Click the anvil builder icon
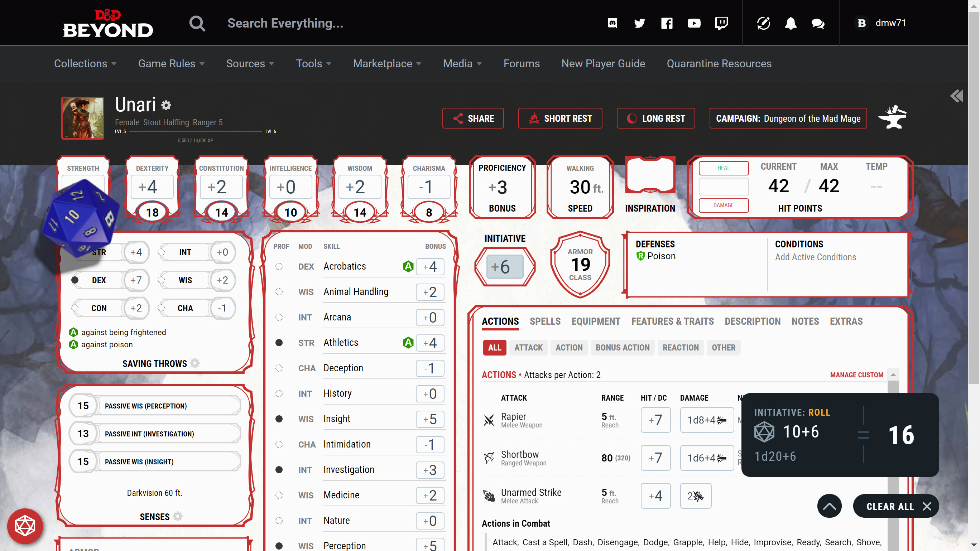Image resolution: width=980 pixels, height=551 pixels. click(893, 117)
